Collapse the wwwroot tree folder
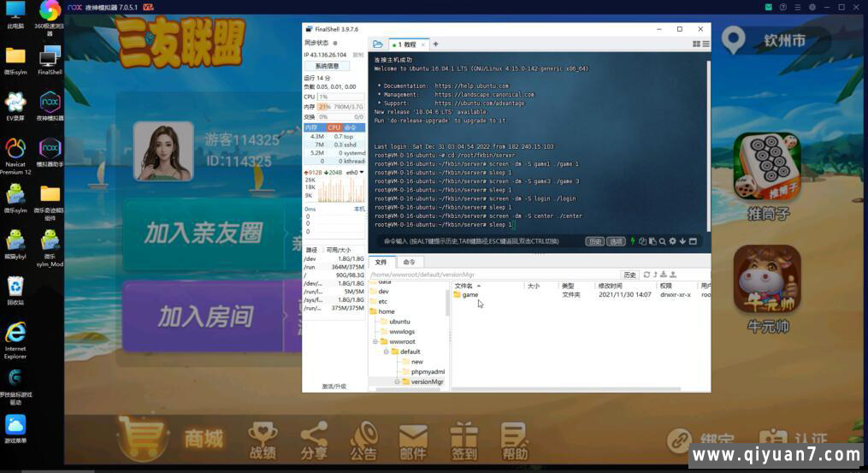 click(375, 341)
